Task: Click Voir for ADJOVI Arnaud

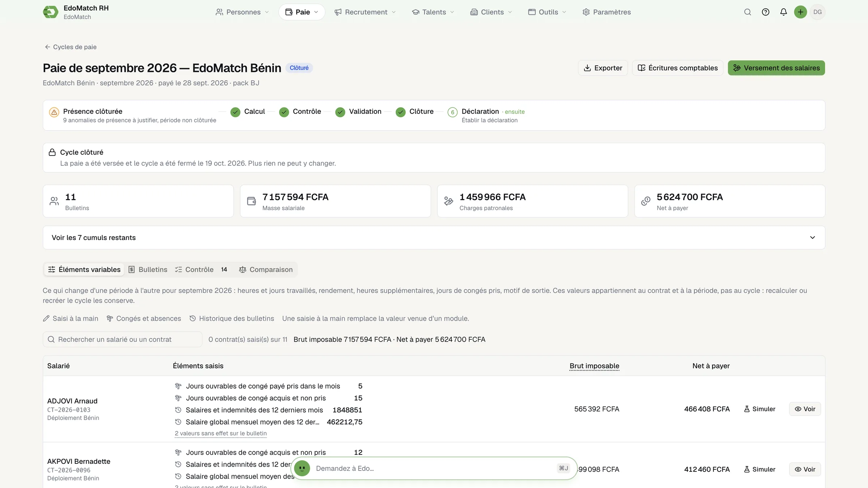Action: point(805,409)
